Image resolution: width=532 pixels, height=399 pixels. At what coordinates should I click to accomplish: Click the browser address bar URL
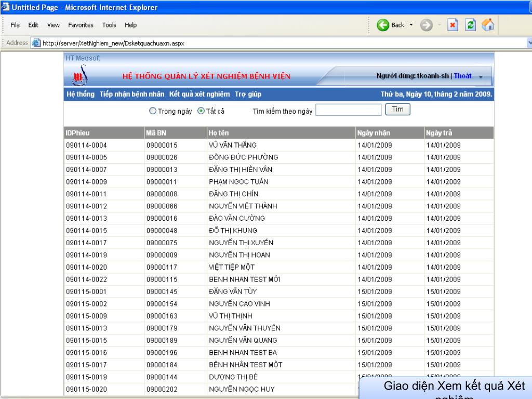point(113,44)
